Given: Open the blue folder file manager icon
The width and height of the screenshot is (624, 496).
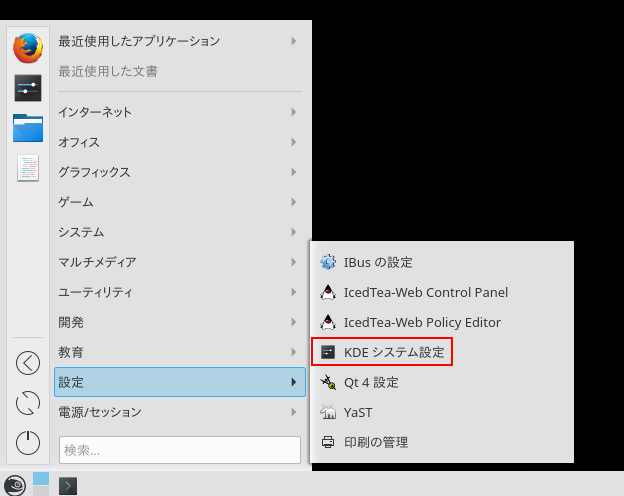Looking at the screenshot, I should (x=28, y=128).
